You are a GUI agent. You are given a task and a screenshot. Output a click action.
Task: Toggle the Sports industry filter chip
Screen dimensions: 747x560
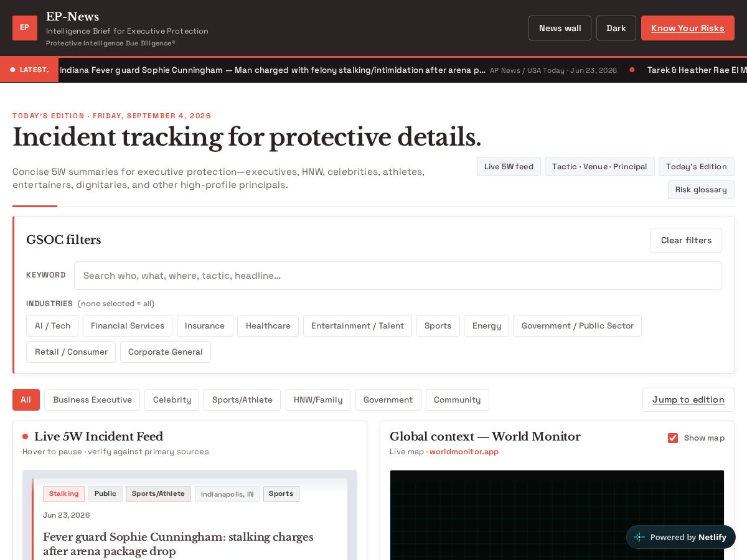point(438,325)
